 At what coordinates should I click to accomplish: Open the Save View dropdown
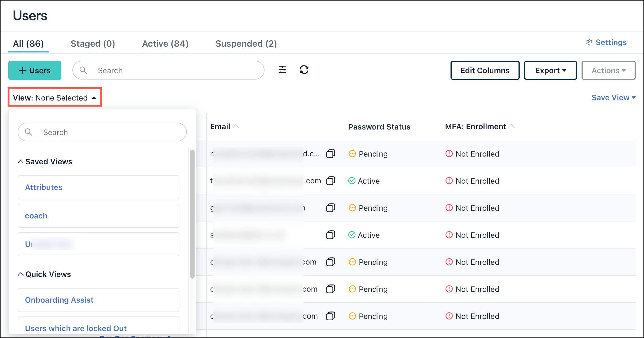(613, 98)
